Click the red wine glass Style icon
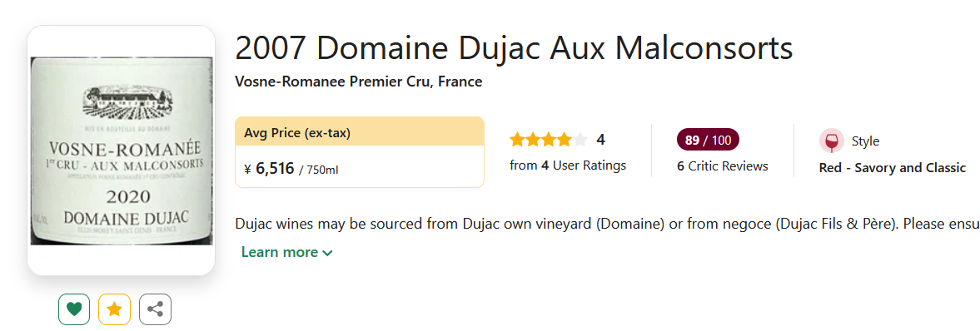 (831, 141)
